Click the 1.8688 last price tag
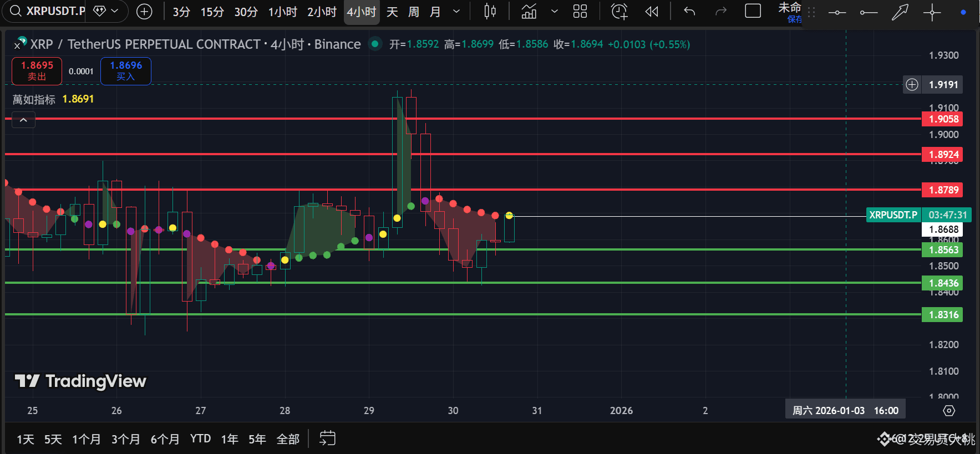Viewport: 980px width, 454px height. click(x=942, y=229)
